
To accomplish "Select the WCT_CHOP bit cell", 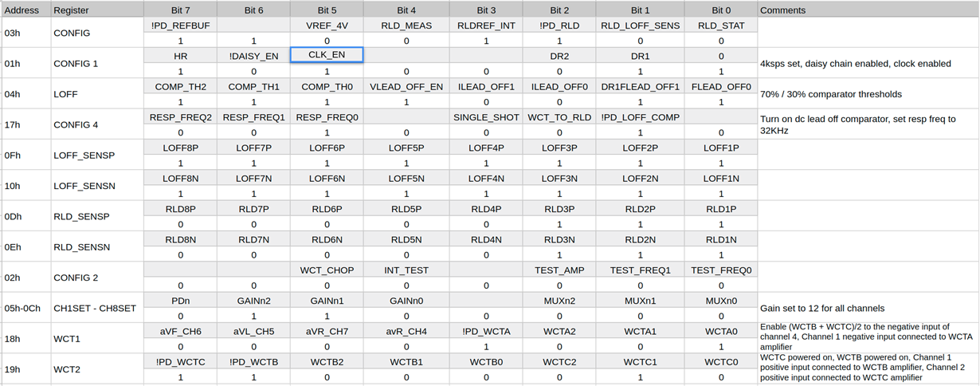I will [327, 270].
